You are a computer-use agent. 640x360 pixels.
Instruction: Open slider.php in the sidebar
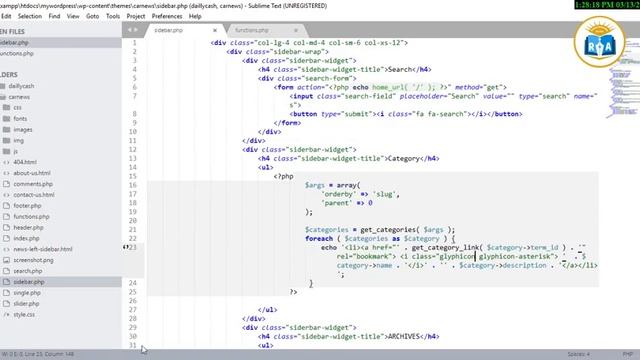[26, 304]
